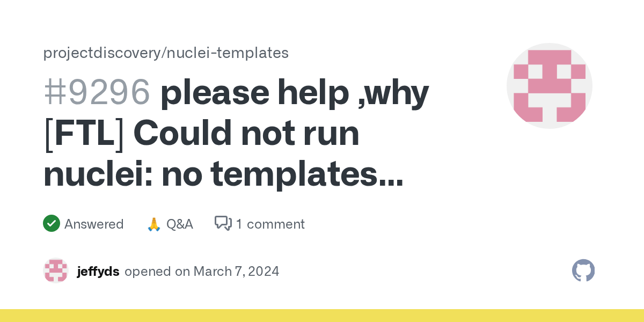Click the green Answered checkmark icon
This screenshot has width=644, height=322.
(52, 223)
